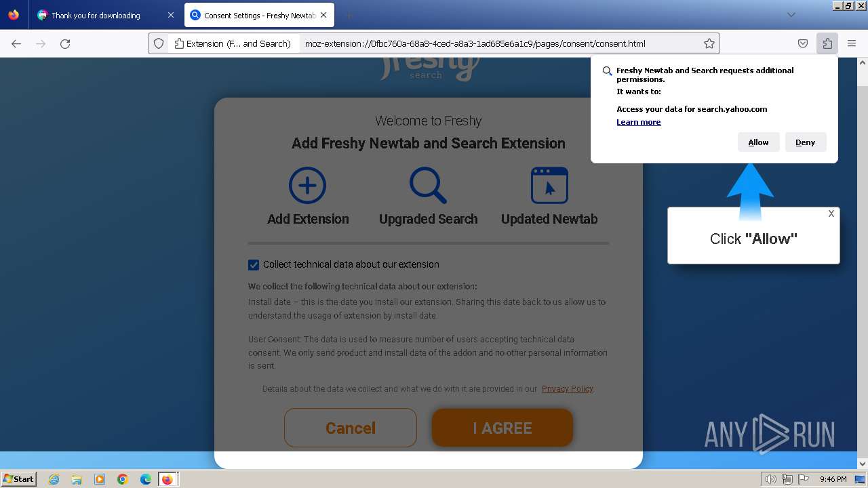Viewport: 868px width, 488px height.
Task: Click the I AGREE button
Action: [x=502, y=428]
